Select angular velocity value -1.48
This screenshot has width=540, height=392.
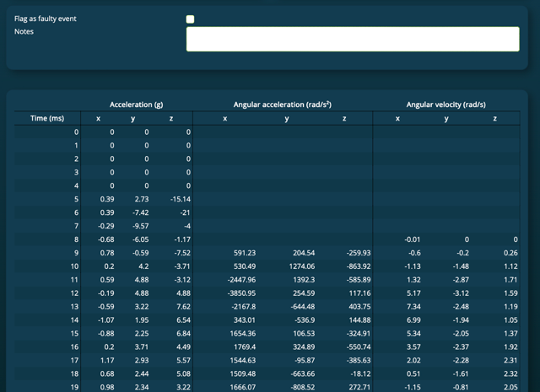coord(461,266)
